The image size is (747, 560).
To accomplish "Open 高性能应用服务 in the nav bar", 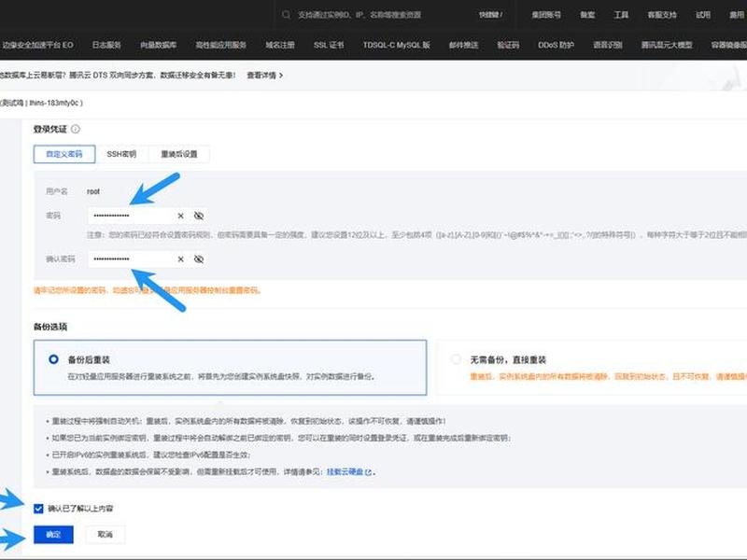I will (221, 45).
